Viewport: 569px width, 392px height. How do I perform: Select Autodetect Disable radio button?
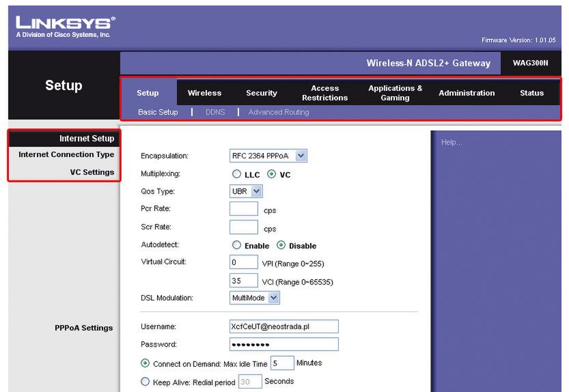(281, 245)
